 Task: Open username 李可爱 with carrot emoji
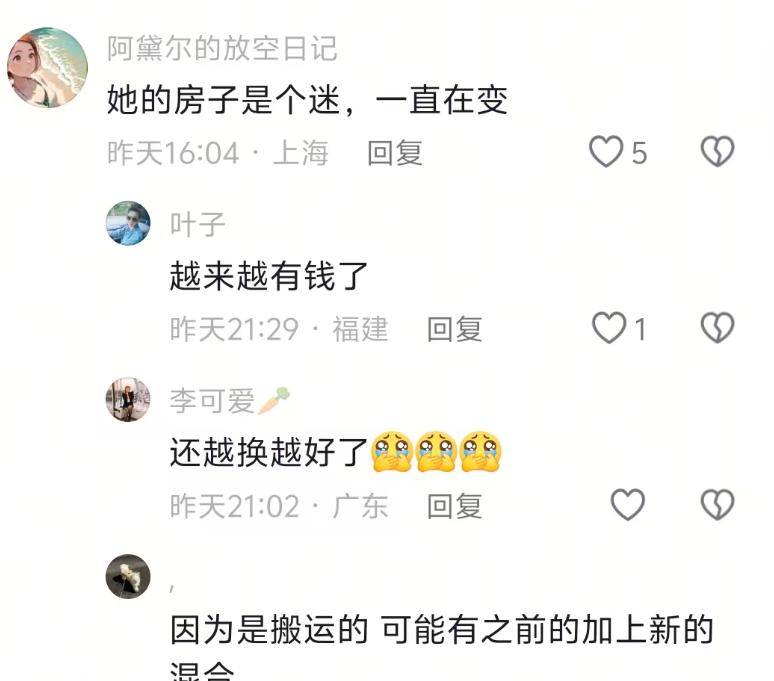[230, 400]
